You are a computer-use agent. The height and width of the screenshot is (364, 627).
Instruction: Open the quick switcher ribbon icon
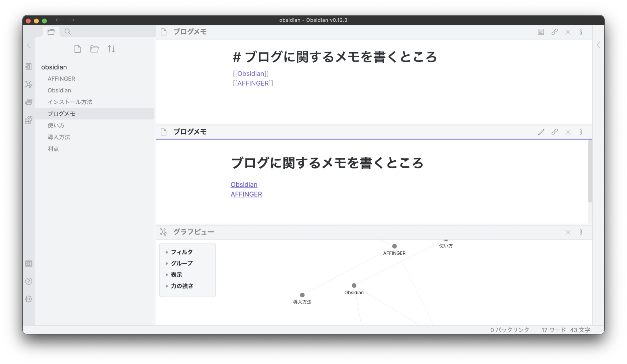click(28, 66)
